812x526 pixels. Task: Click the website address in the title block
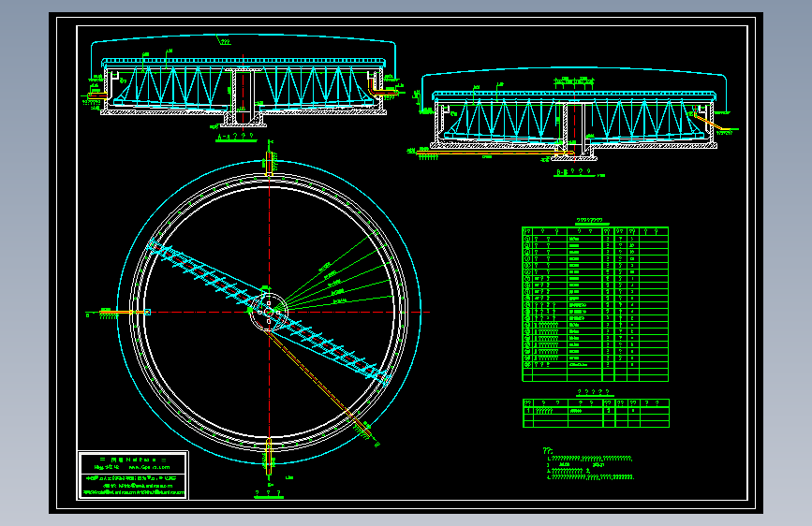pyautogui.click(x=150, y=467)
